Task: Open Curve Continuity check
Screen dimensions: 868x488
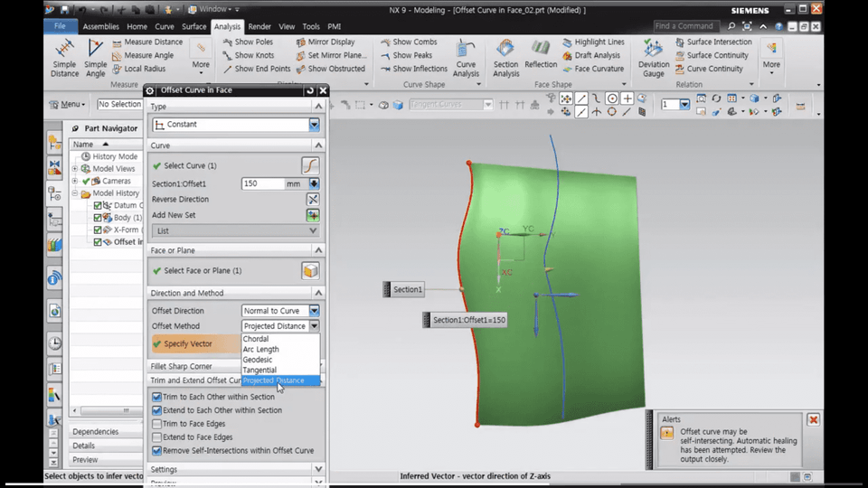Action: click(709, 69)
